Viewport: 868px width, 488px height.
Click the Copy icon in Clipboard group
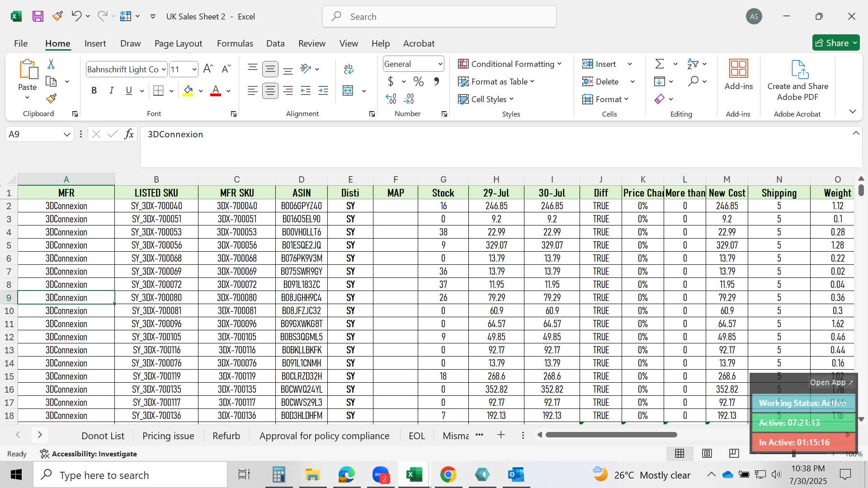[x=51, y=82]
